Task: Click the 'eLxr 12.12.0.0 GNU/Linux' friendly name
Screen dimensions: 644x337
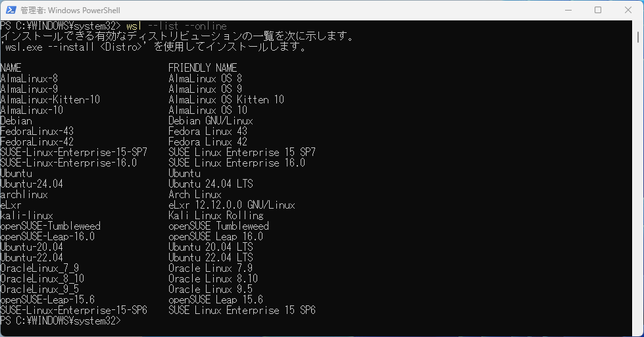Action: click(x=232, y=205)
